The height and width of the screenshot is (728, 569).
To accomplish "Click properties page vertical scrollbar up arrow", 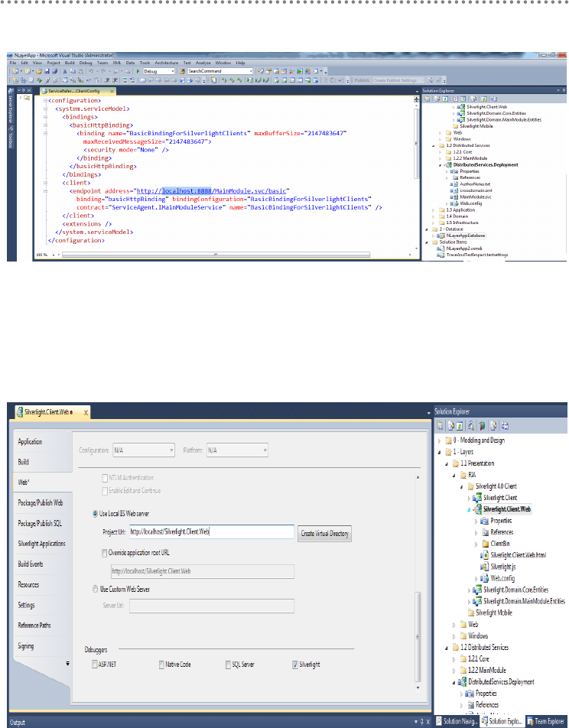I will (418, 477).
